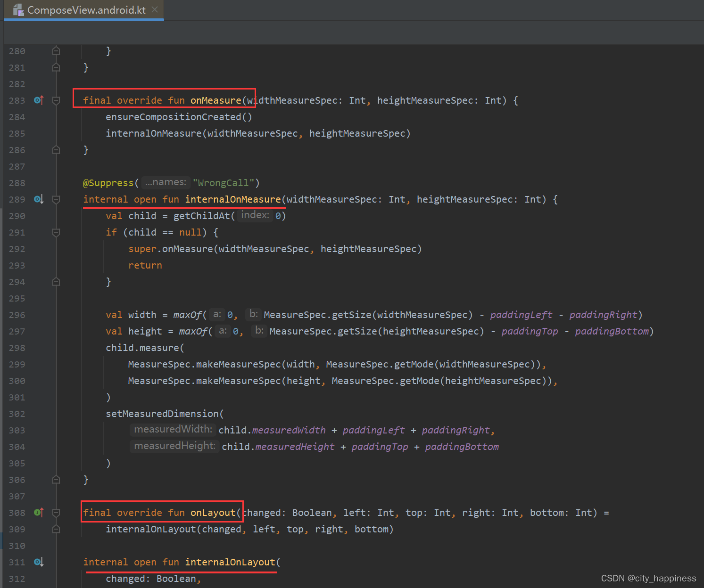Click the …names: parameter hint on line 288
Image resolution: width=704 pixels, height=588 pixels.
tap(166, 182)
